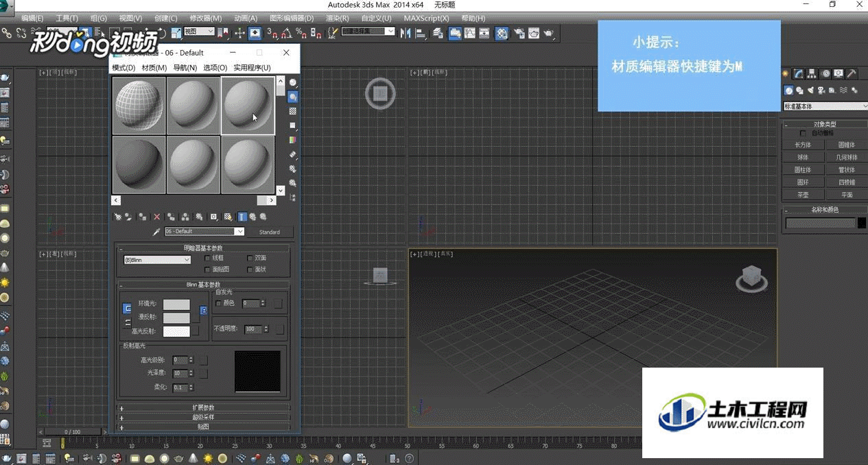Image resolution: width=868 pixels, height=465 pixels.
Task: Click the red X reset material icon
Action: point(156,217)
